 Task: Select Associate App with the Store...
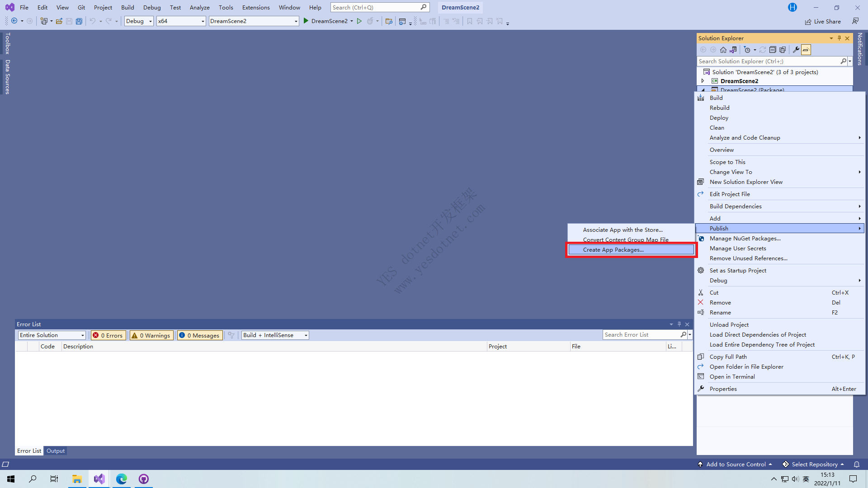click(631, 230)
